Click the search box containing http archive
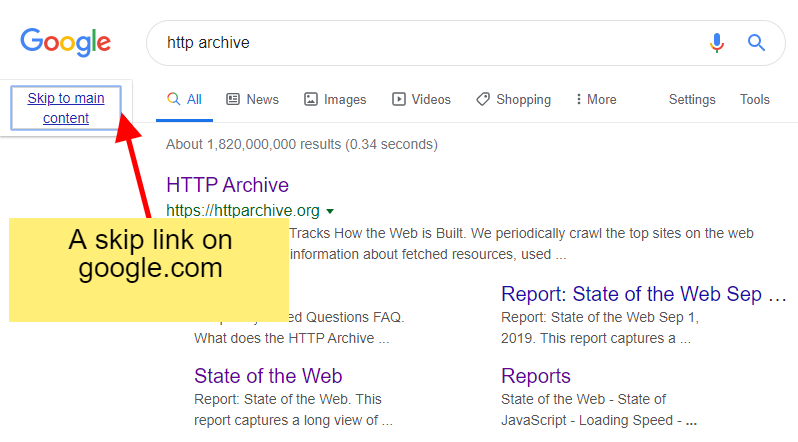 (x=420, y=43)
